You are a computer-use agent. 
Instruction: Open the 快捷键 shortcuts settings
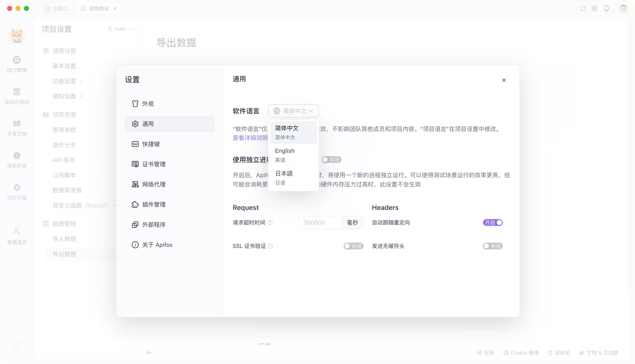point(170,144)
